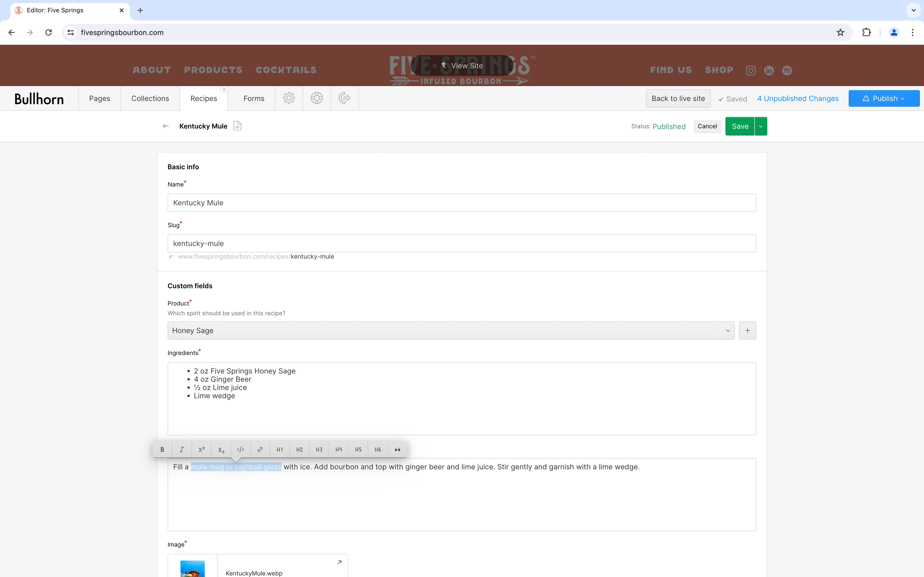
Task: Open the Forms tab
Action: [253, 98]
